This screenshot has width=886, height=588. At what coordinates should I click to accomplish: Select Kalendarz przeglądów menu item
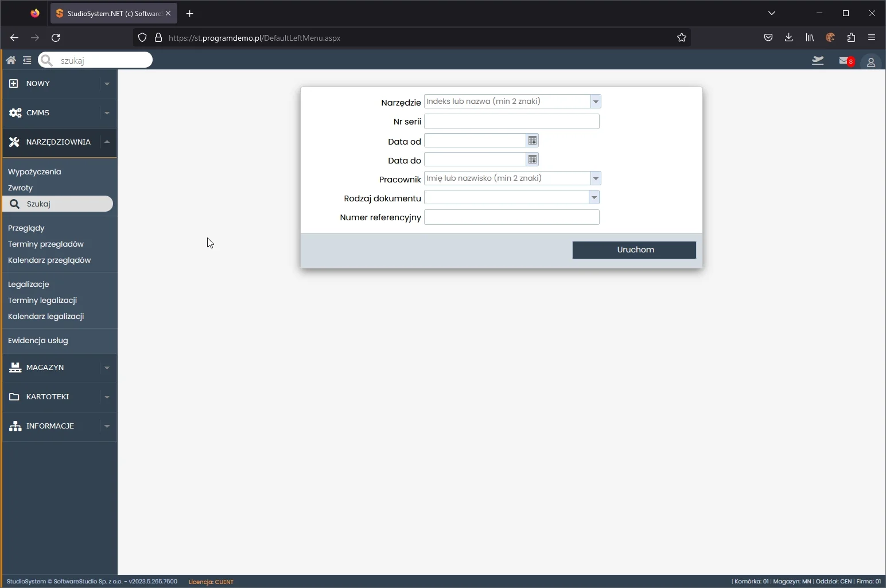coord(49,260)
